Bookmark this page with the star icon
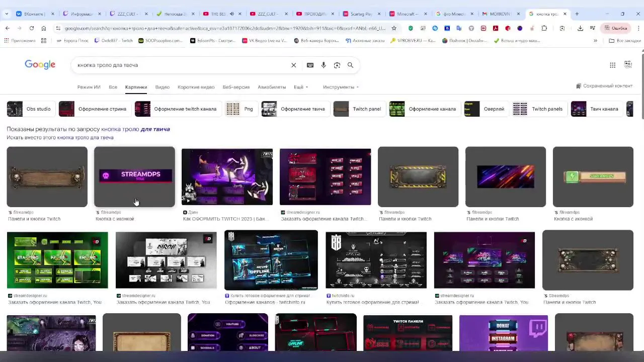 (x=394, y=28)
